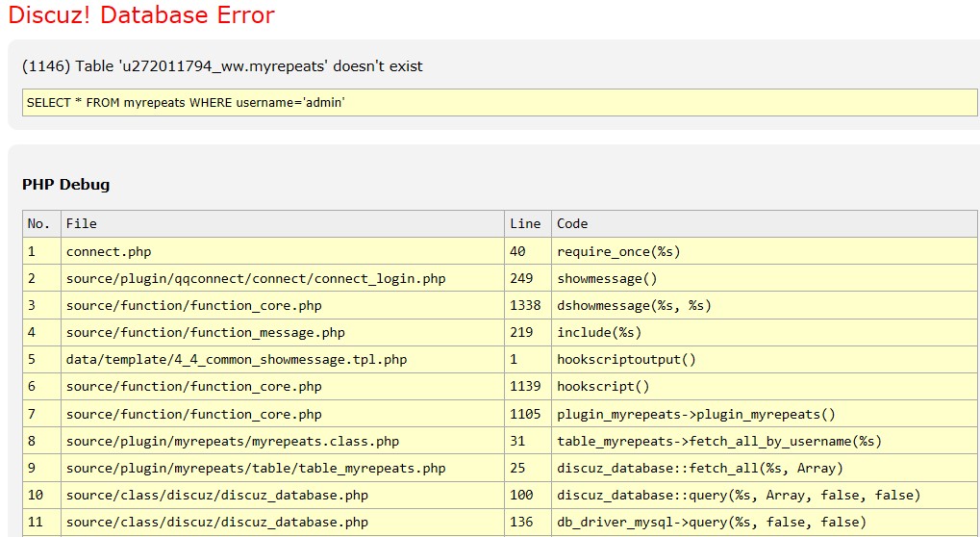Image resolution: width=980 pixels, height=537 pixels.
Task: Click the 'No.' column header
Action: pyautogui.click(x=42, y=224)
